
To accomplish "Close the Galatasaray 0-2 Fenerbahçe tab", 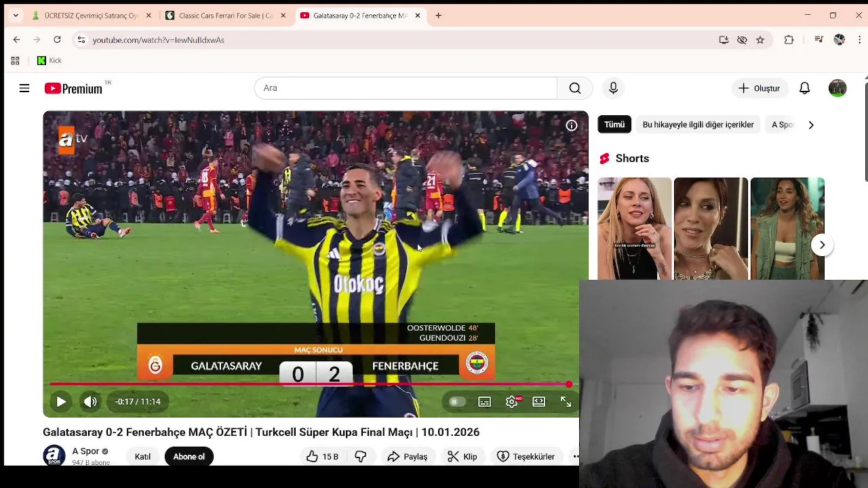I will pos(418,16).
